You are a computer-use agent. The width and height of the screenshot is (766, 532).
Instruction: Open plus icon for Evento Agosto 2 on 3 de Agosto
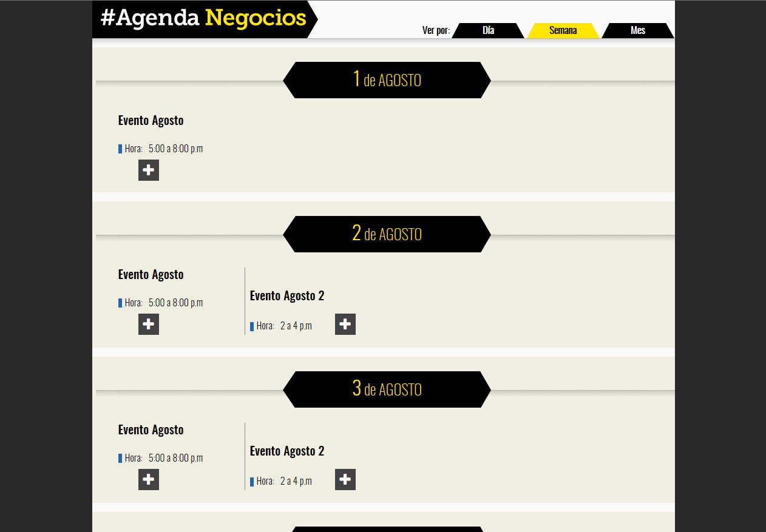pyautogui.click(x=345, y=480)
